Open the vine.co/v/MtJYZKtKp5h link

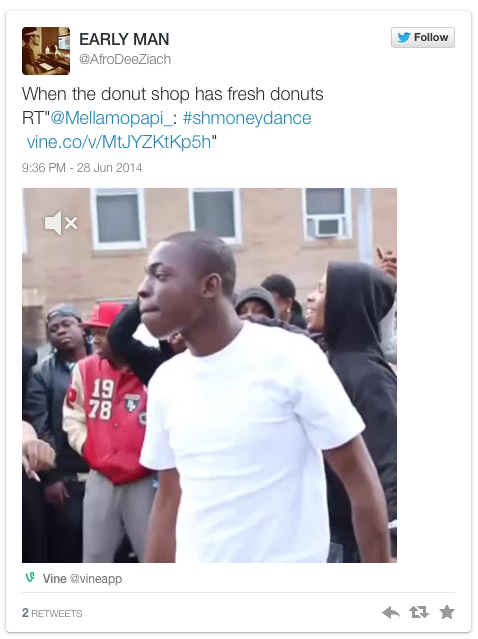[119, 142]
